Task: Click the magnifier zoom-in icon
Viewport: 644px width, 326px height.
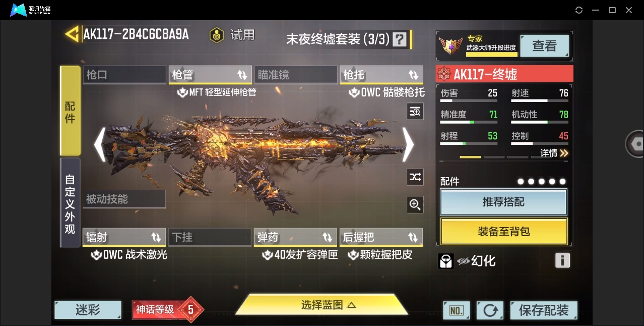Action: point(415,204)
